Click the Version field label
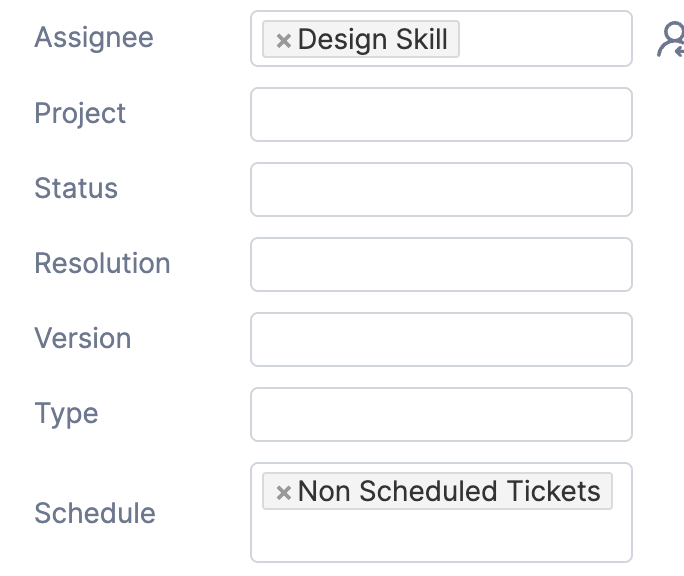This screenshot has height=576, width=684. (83, 338)
